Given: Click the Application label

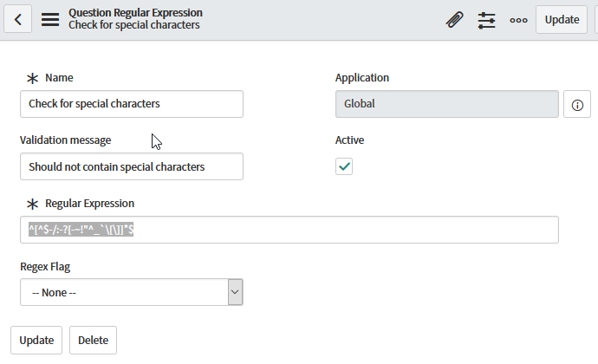Looking at the screenshot, I should (x=362, y=77).
